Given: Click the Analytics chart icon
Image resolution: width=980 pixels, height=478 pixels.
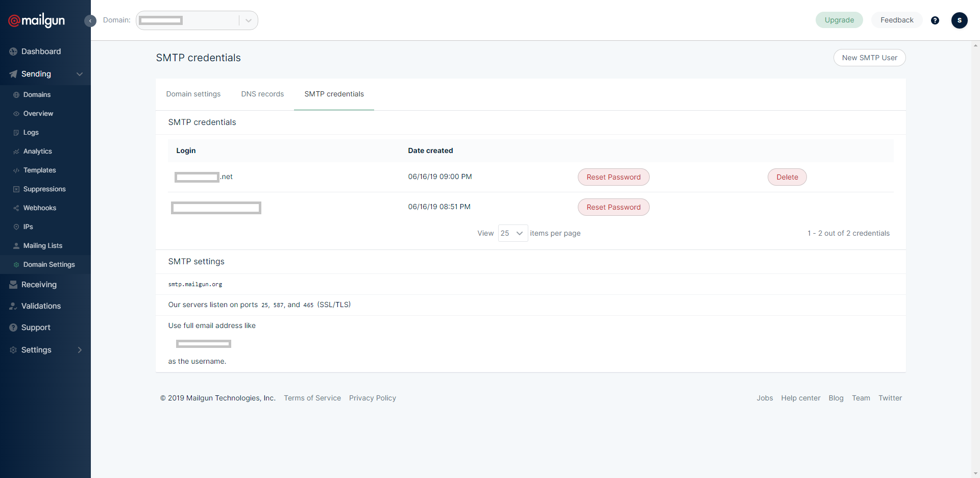Looking at the screenshot, I should [16, 152].
